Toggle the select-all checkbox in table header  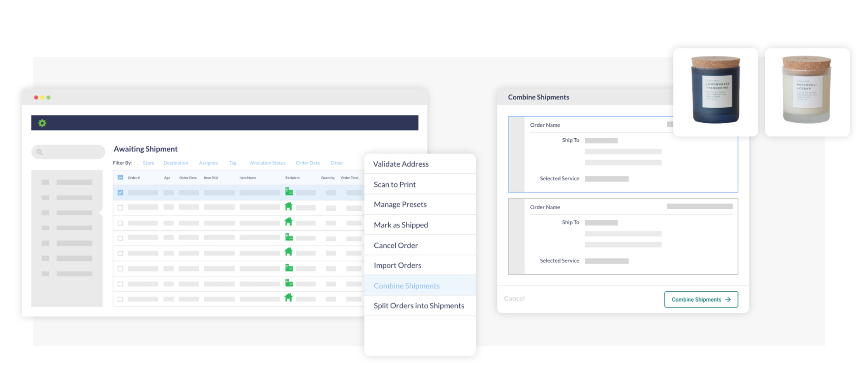pyautogui.click(x=120, y=177)
